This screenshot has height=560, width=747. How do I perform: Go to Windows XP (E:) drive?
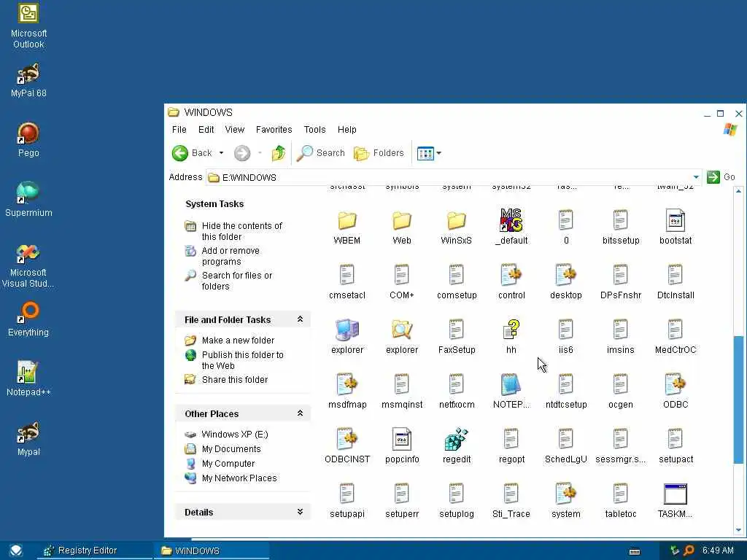coord(234,435)
